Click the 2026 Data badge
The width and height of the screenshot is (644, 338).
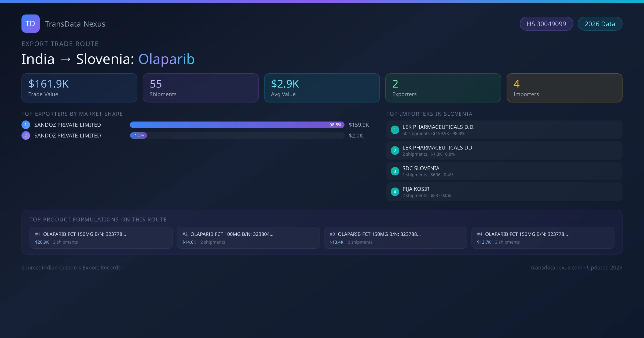coord(600,24)
